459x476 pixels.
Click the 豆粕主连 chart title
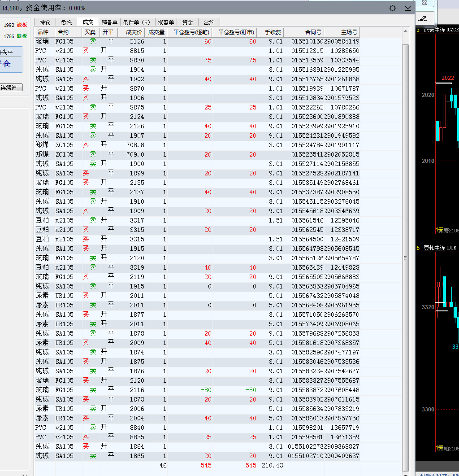(440, 248)
